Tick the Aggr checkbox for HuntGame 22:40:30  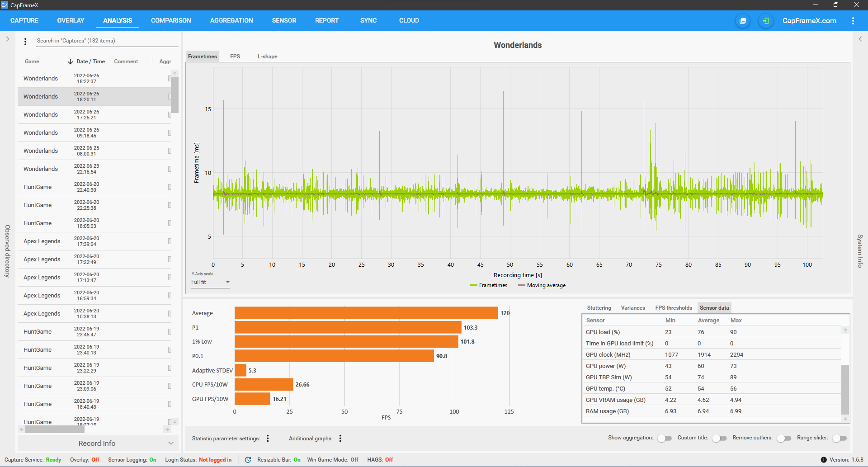tap(170, 187)
